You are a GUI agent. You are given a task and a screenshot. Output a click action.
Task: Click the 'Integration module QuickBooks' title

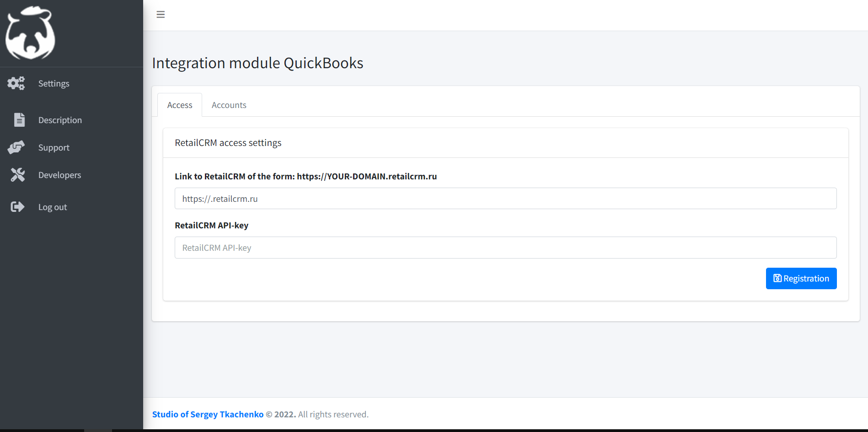tap(257, 63)
